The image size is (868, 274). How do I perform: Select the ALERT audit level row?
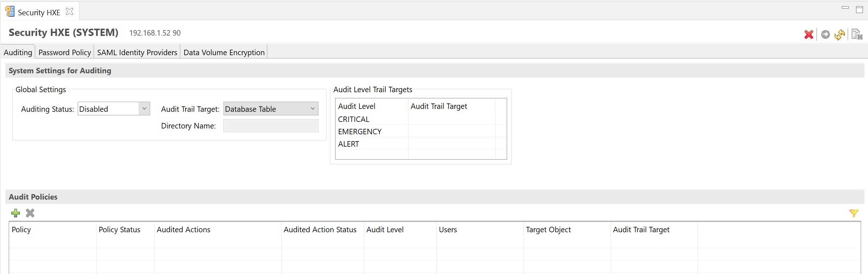point(349,144)
